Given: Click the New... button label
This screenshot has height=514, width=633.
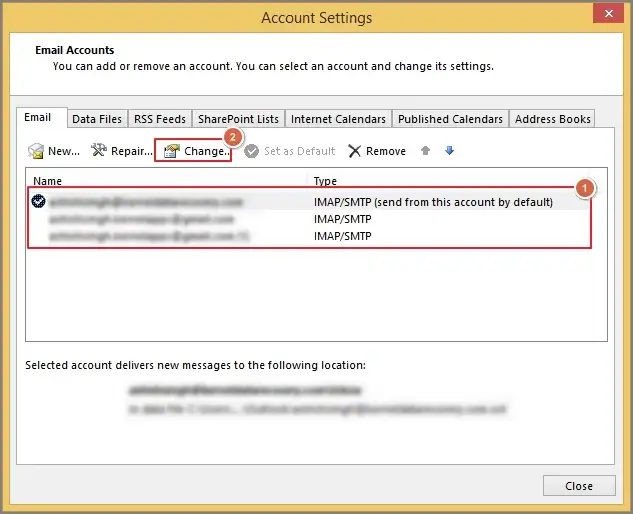Looking at the screenshot, I should coord(64,151).
